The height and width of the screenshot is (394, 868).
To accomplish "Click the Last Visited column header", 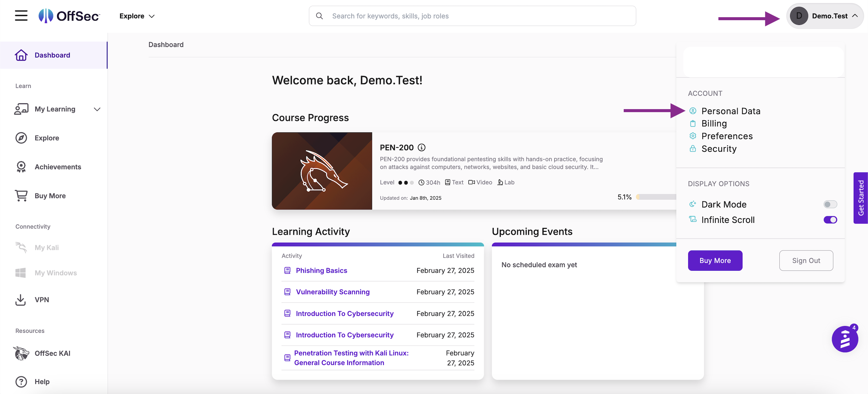I will tap(458, 256).
